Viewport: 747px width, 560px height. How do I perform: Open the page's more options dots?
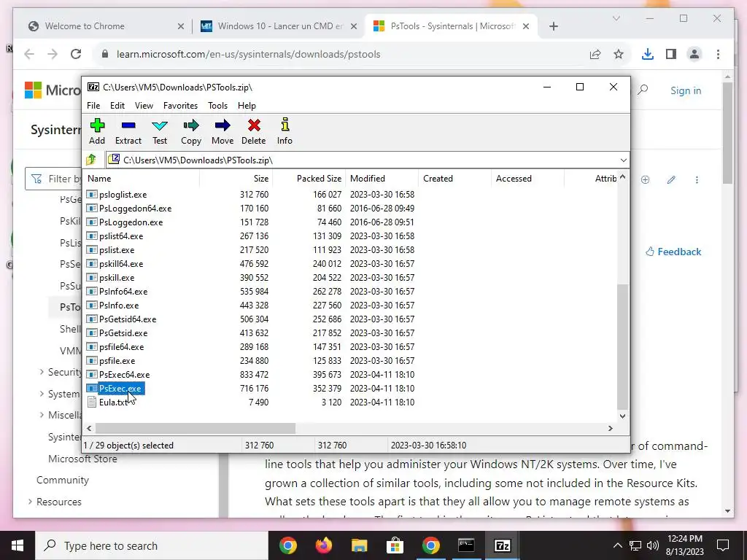click(x=697, y=179)
